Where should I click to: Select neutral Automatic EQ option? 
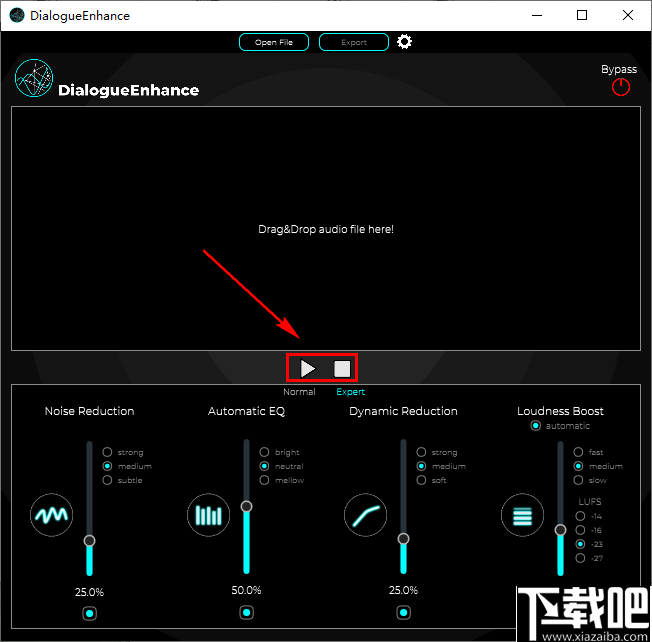(264, 466)
